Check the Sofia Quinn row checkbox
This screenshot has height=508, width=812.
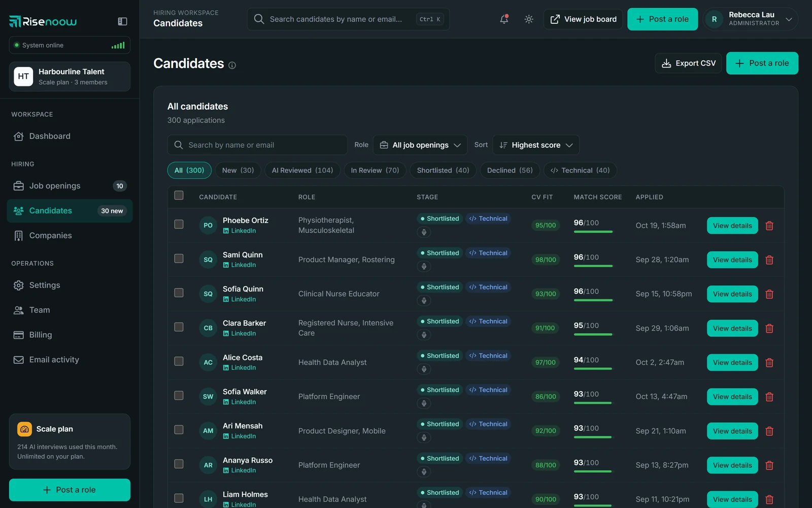(x=179, y=293)
